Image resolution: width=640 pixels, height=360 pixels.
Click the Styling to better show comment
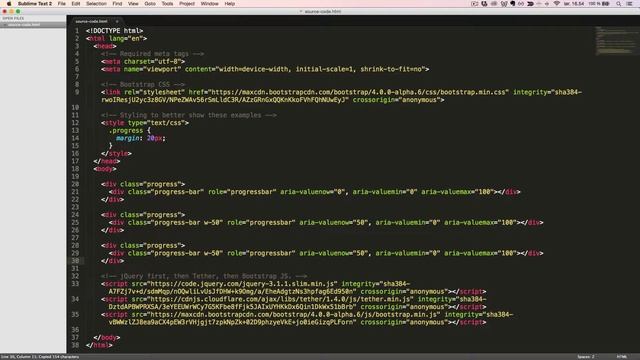pyautogui.click(x=189, y=115)
